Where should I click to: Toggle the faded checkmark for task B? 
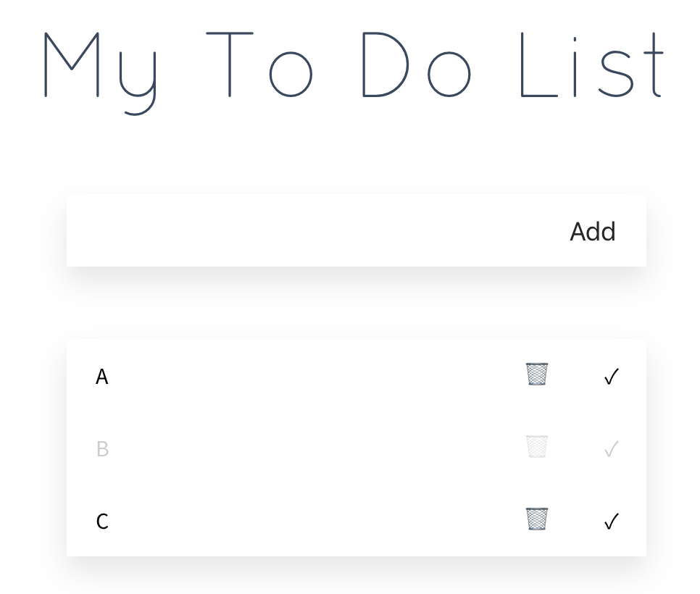point(611,449)
